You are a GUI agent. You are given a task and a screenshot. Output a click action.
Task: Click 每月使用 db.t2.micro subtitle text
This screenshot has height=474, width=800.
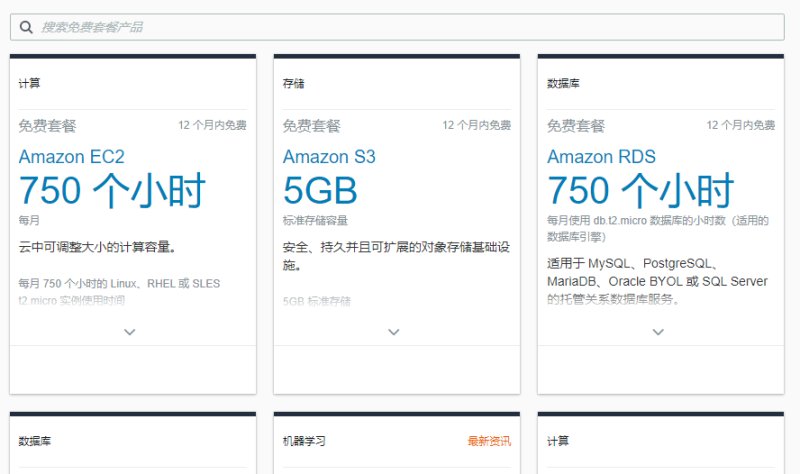point(658,228)
